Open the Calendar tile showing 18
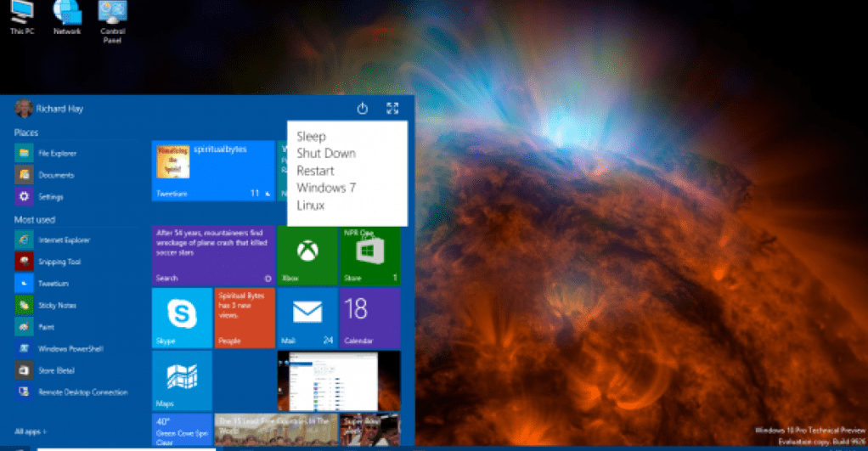Image resolution: width=868 pixels, height=451 pixels. click(369, 318)
